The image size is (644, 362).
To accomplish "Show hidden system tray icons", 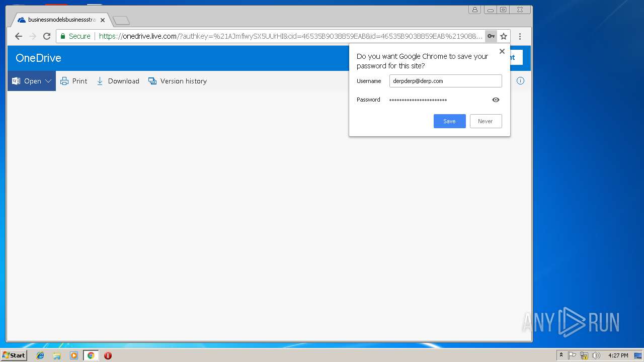I will (561, 355).
